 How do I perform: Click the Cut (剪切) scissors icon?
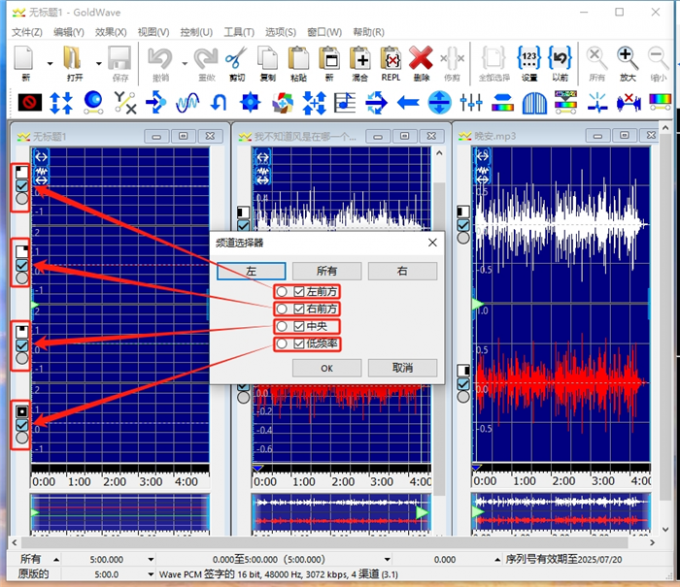click(236, 58)
